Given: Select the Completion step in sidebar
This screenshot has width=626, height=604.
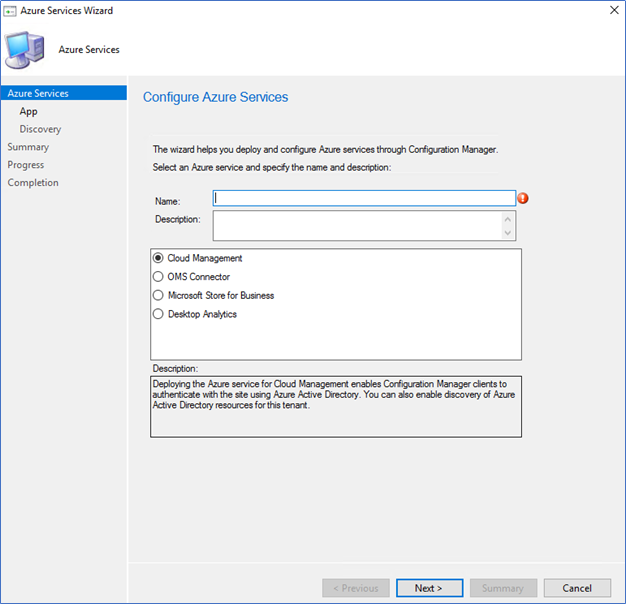Looking at the screenshot, I should (x=33, y=182).
